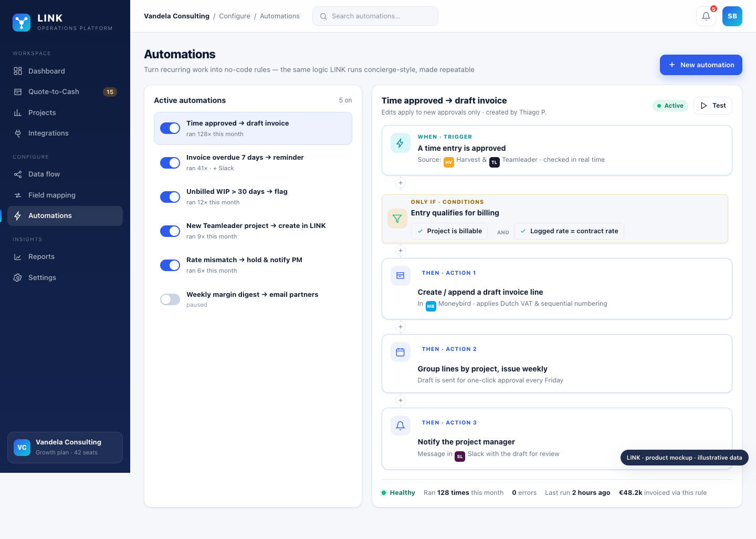Open notifications bell

point(706,16)
